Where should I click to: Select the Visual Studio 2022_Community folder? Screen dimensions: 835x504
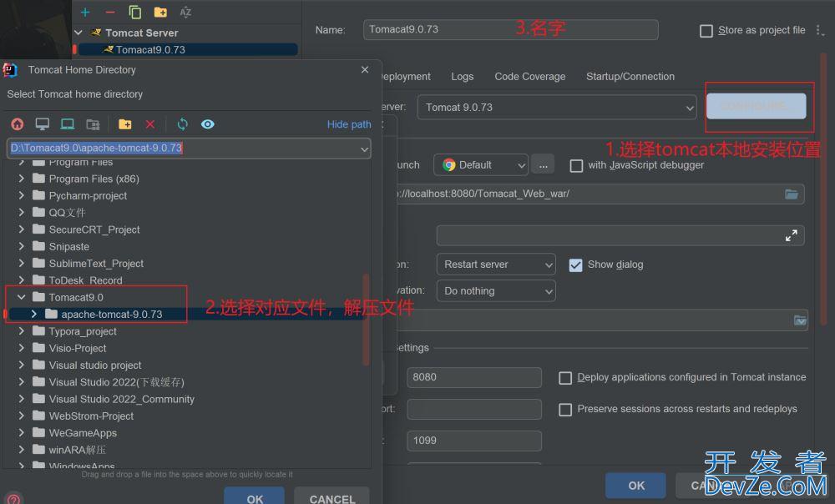coord(121,399)
